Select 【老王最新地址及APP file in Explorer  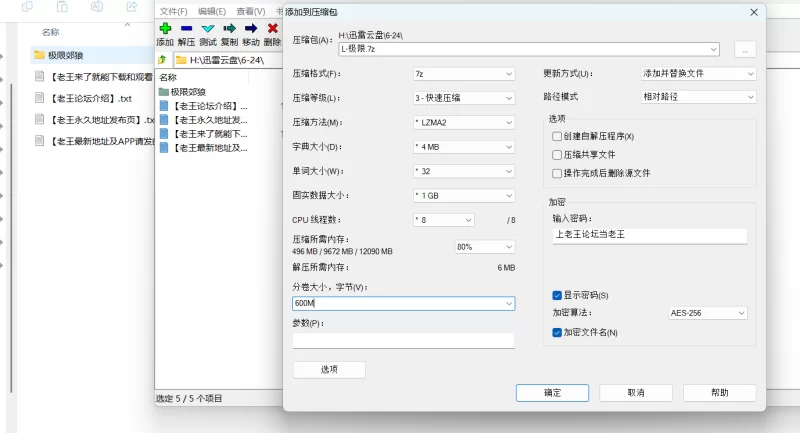92,141
